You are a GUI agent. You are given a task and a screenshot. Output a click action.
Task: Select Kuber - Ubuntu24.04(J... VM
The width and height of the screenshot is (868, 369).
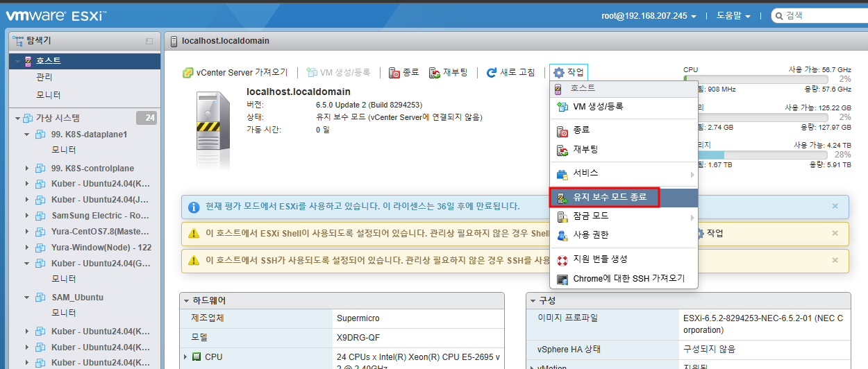(101, 199)
